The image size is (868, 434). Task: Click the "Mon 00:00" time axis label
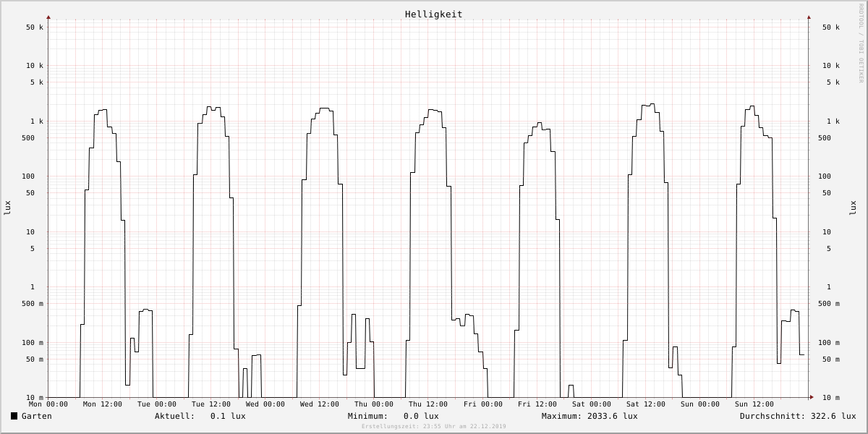(48, 404)
